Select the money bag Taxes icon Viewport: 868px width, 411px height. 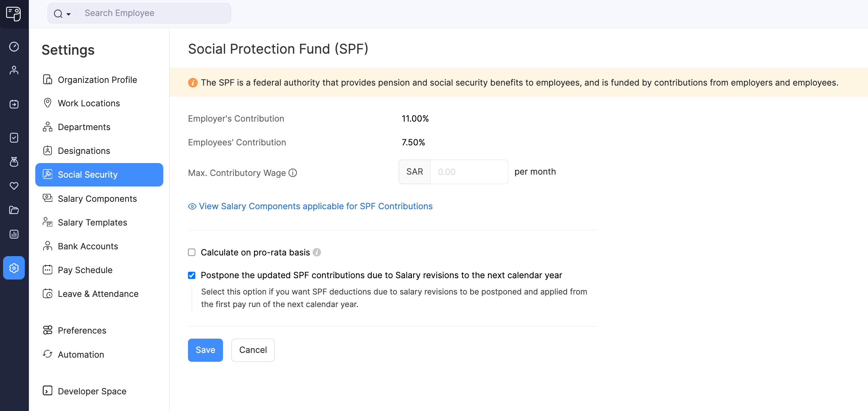tap(14, 162)
